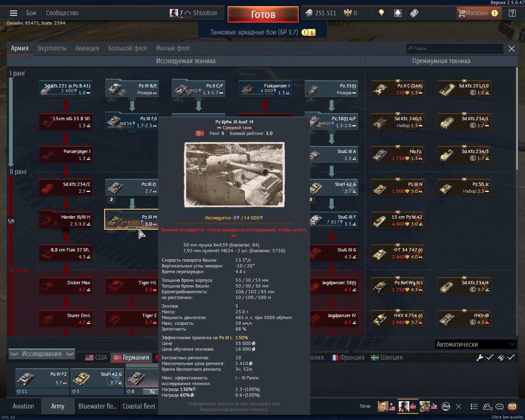Select the Sd.Kfz.251/10 premium vehicle

tap(463, 89)
